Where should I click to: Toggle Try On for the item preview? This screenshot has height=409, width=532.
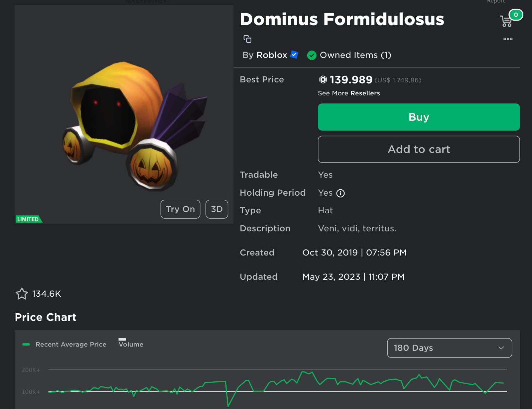180,209
